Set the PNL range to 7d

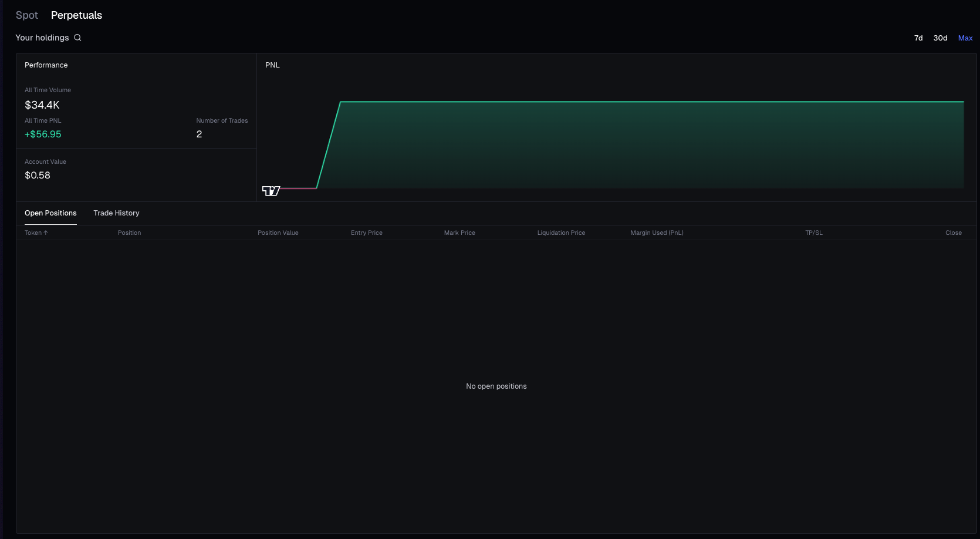918,38
